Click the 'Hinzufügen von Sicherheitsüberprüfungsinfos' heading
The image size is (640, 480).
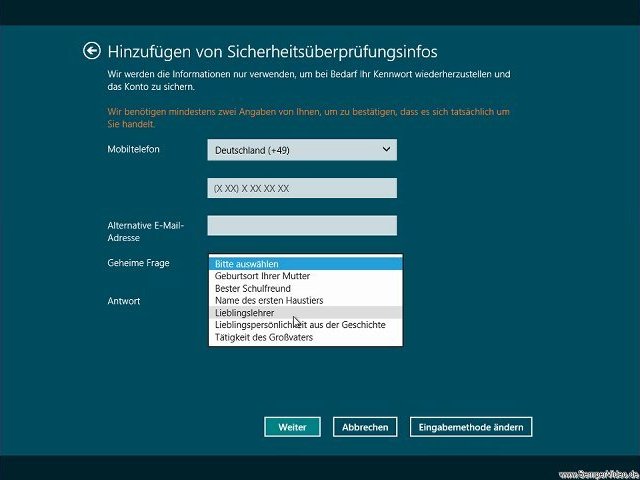click(x=274, y=51)
